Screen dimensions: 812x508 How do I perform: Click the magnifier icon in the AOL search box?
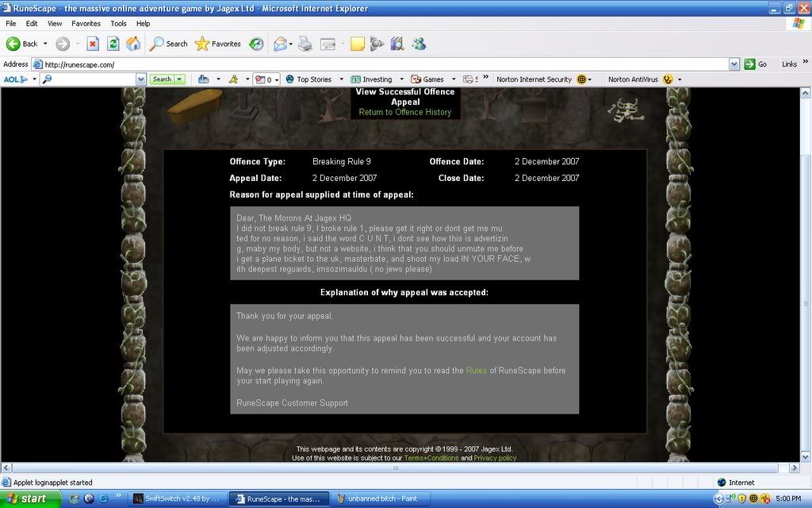[47, 79]
